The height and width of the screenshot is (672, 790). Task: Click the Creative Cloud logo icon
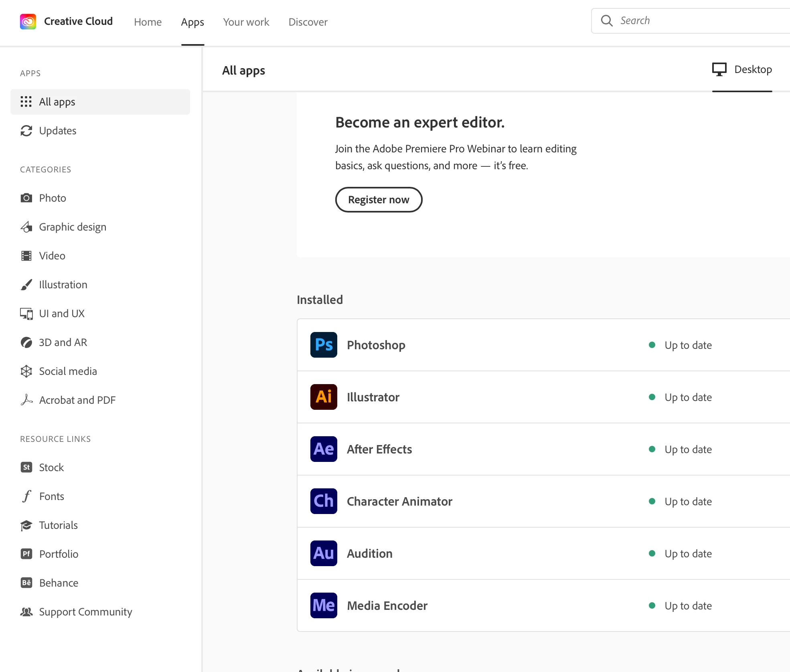[x=28, y=21]
